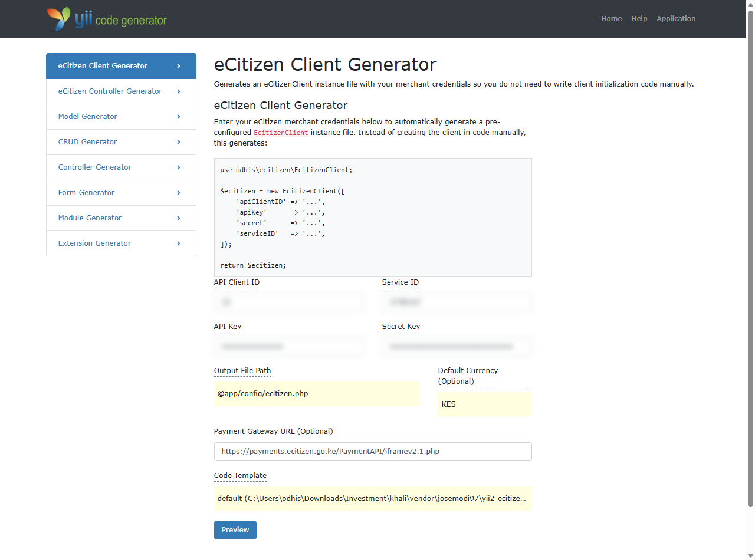Click the page vertical scrollbar
This screenshot has height=560, width=755.
coord(750,258)
